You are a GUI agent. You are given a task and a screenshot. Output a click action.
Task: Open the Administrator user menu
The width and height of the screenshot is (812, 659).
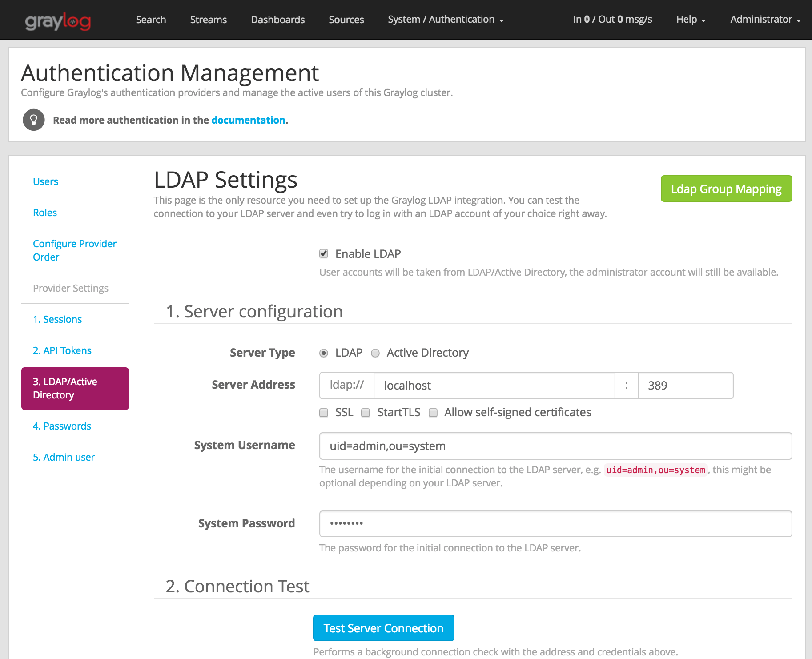pyautogui.click(x=765, y=20)
